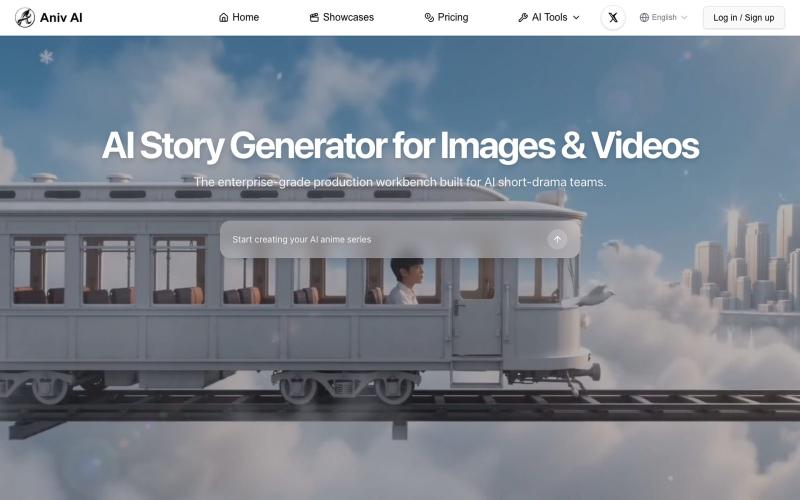Click the Log in / Sign up button
The height and width of the screenshot is (500, 800).
click(x=743, y=17)
